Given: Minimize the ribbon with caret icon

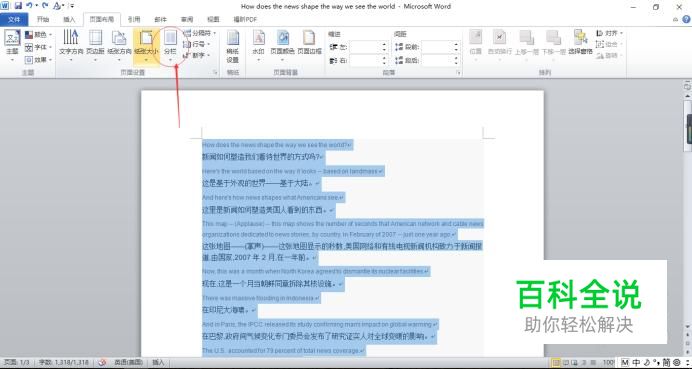Looking at the screenshot, I should click(675, 19).
